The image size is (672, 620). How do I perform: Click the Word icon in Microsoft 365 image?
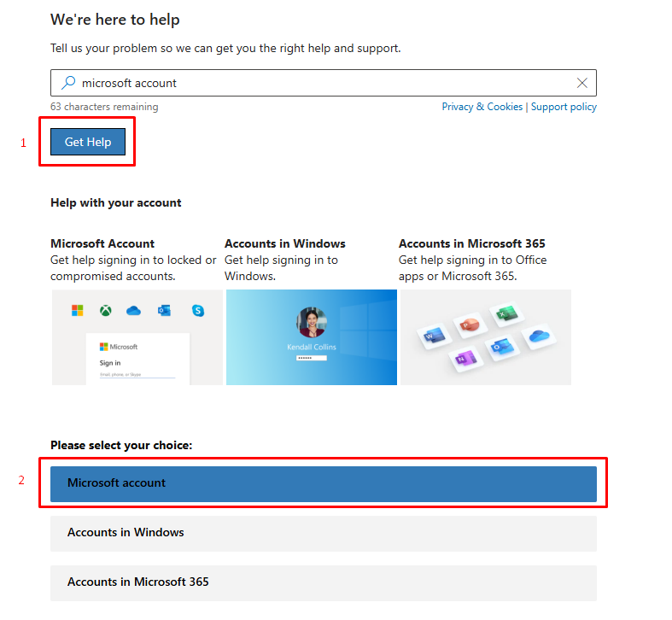[x=434, y=336]
